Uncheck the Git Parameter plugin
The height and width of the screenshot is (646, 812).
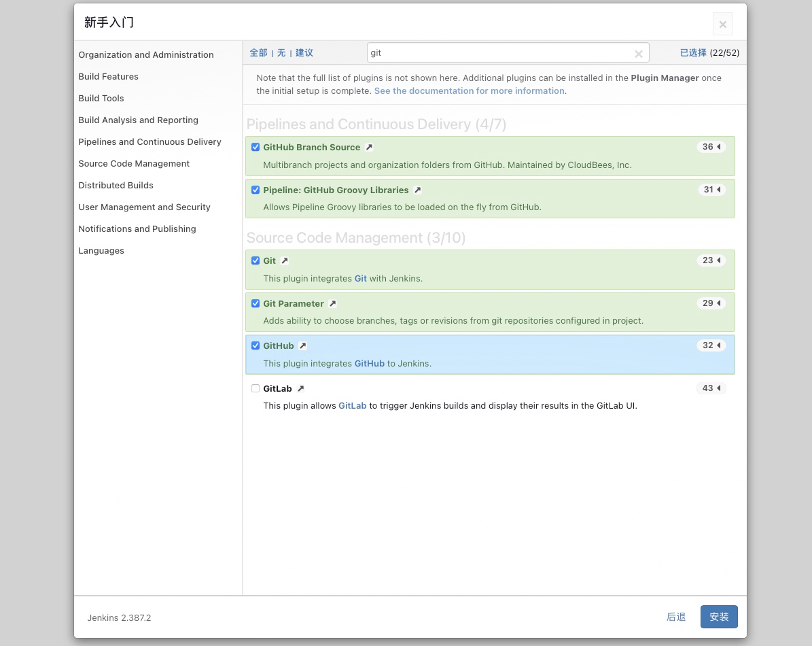(x=255, y=303)
